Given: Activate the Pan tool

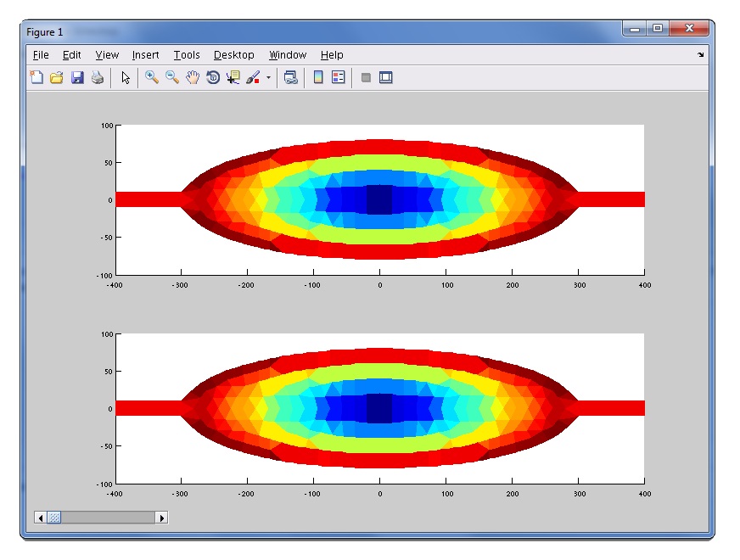Looking at the screenshot, I should coord(192,77).
